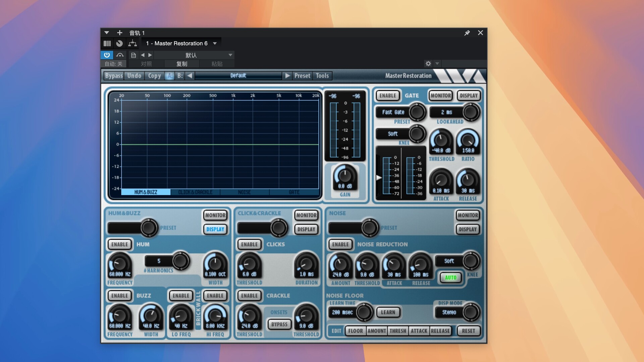Click the onsets BYPASS button
Image resolution: width=644 pixels, height=362 pixels.
279,324
